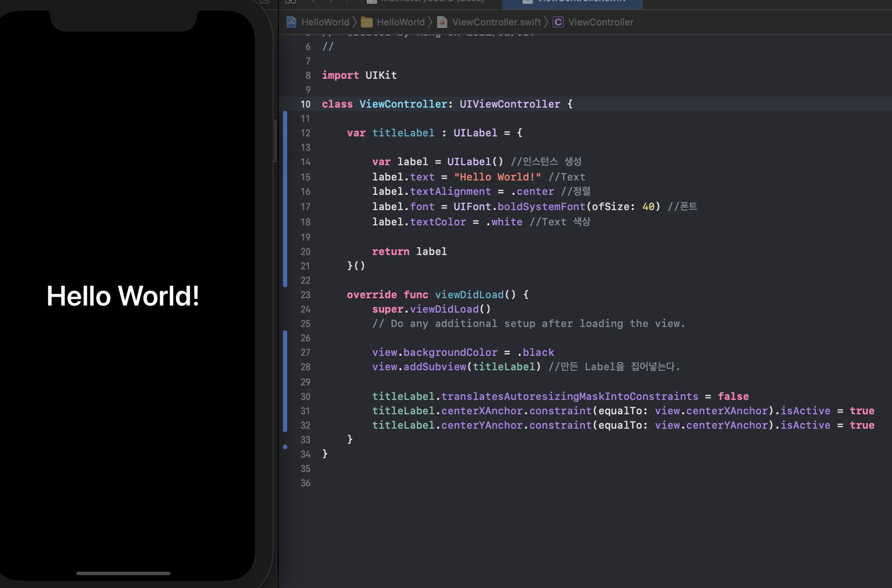
Task: Click the blue change bar beside lines 26-32
Action: click(285, 380)
